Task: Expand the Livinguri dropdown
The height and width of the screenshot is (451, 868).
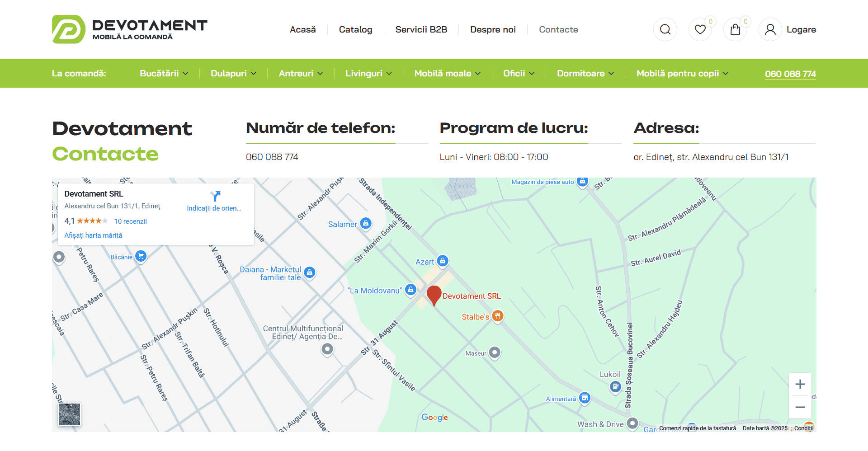Action: click(368, 73)
